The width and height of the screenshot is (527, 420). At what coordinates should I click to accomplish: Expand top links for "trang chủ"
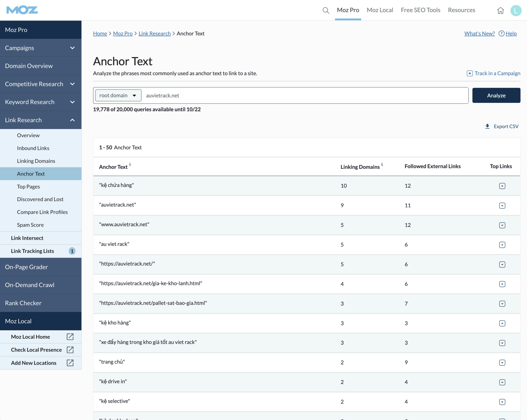(x=502, y=362)
